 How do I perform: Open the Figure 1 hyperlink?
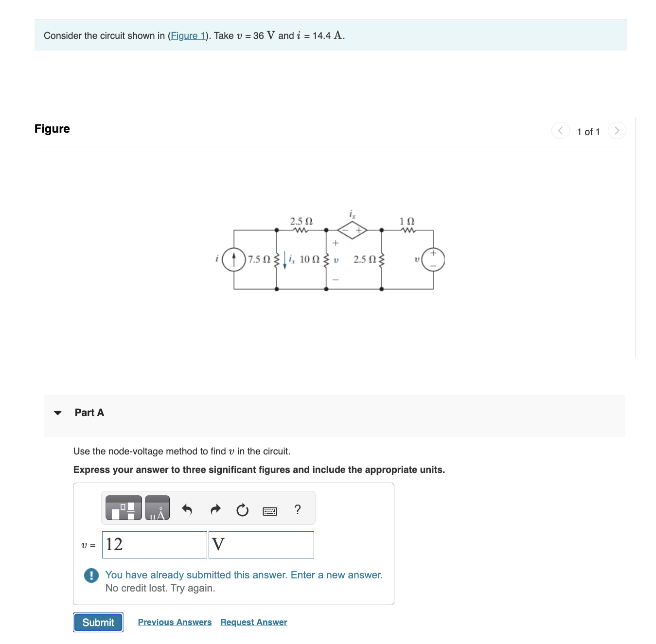pyautogui.click(x=188, y=35)
